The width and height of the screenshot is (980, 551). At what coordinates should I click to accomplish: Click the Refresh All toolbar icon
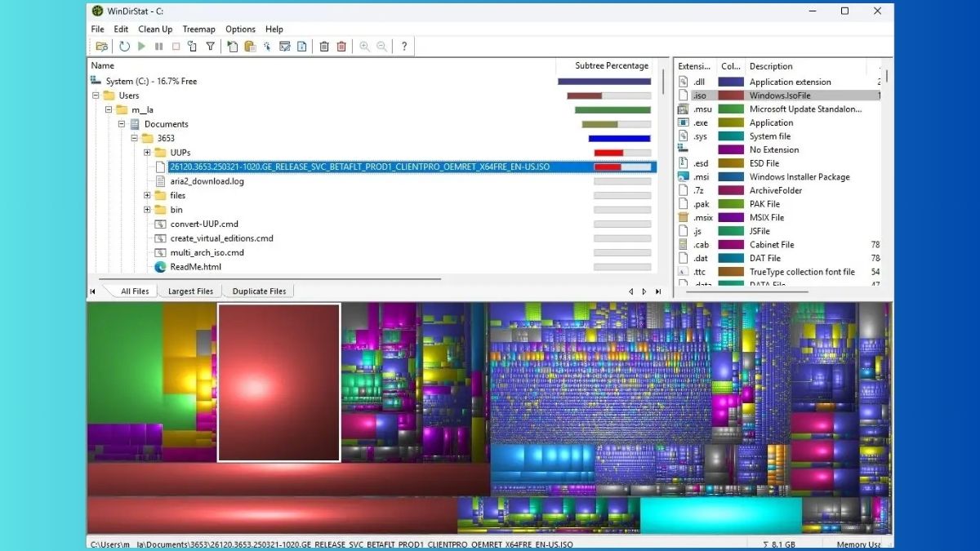tap(124, 47)
